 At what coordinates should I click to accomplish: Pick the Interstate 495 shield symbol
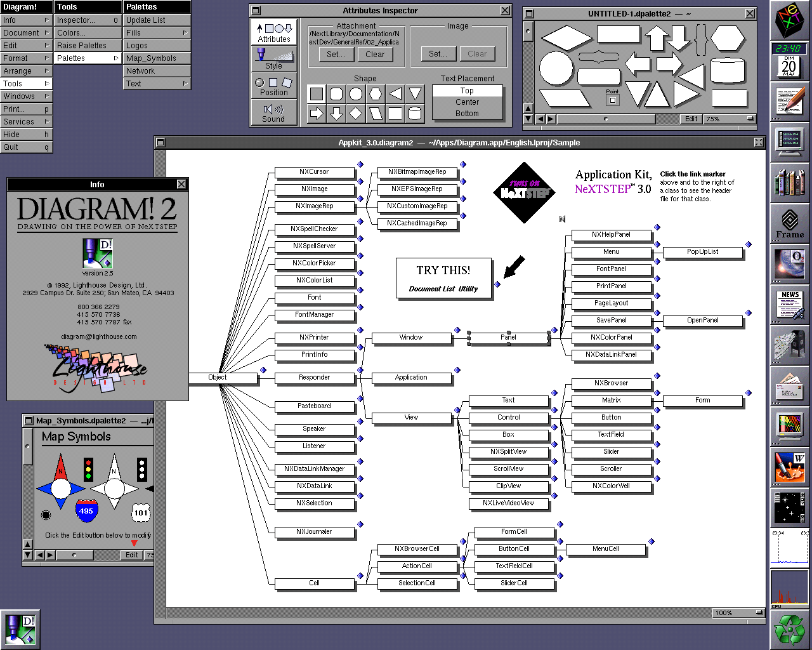[86, 511]
